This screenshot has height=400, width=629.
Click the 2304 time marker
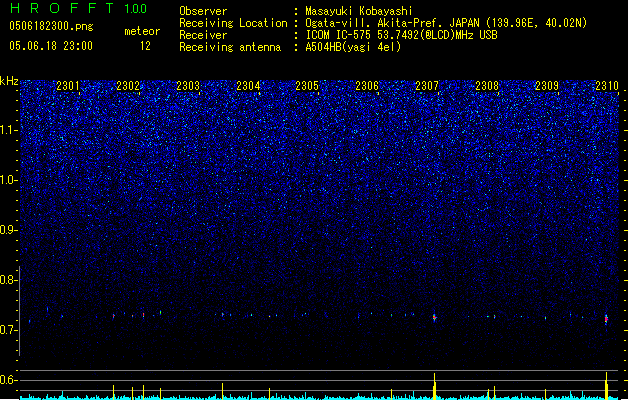[248, 86]
